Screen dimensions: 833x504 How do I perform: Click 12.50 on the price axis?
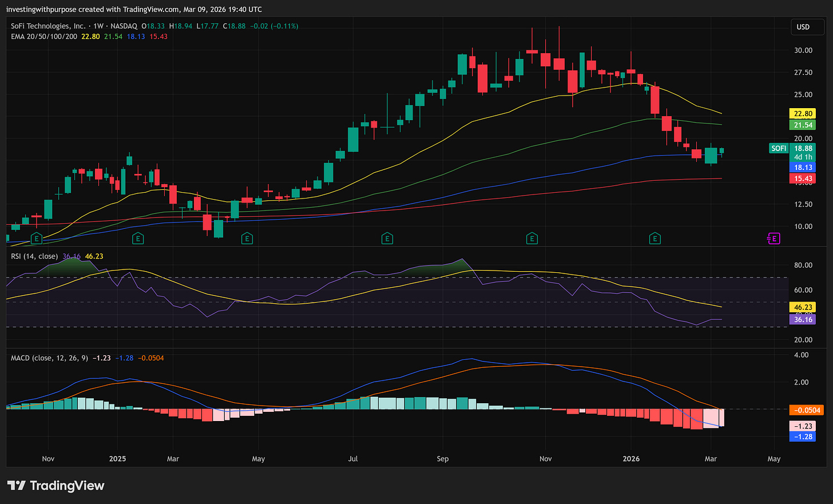tap(803, 204)
